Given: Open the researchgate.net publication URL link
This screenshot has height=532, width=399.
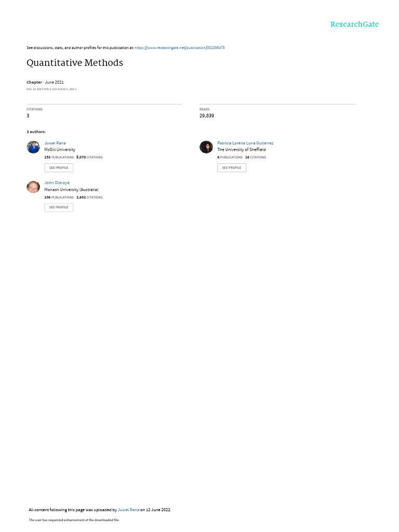Looking at the screenshot, I should click(179, 48).
